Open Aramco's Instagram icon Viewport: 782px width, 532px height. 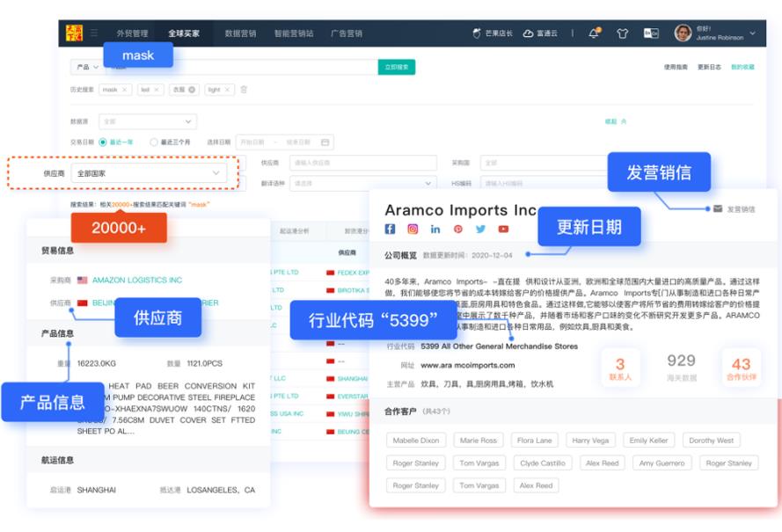tap(413, 229)
